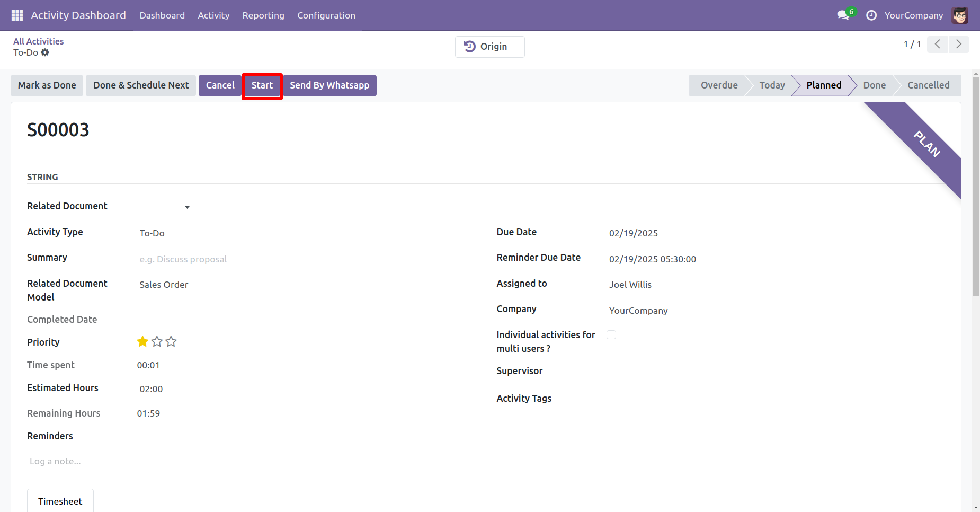Click the 1 / 1 pager counter
The width and height of the screenshot is (980, 512).
[x=912, y=44]
